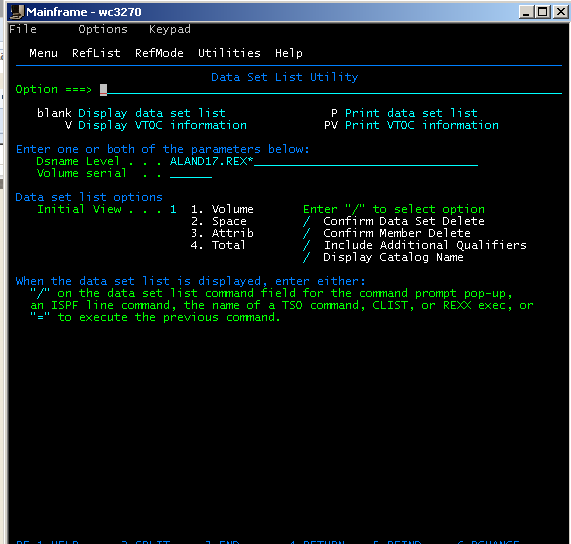The image size is (571, 544).
Task: Click 'Display VTOC information' option text
Action: 162,125
